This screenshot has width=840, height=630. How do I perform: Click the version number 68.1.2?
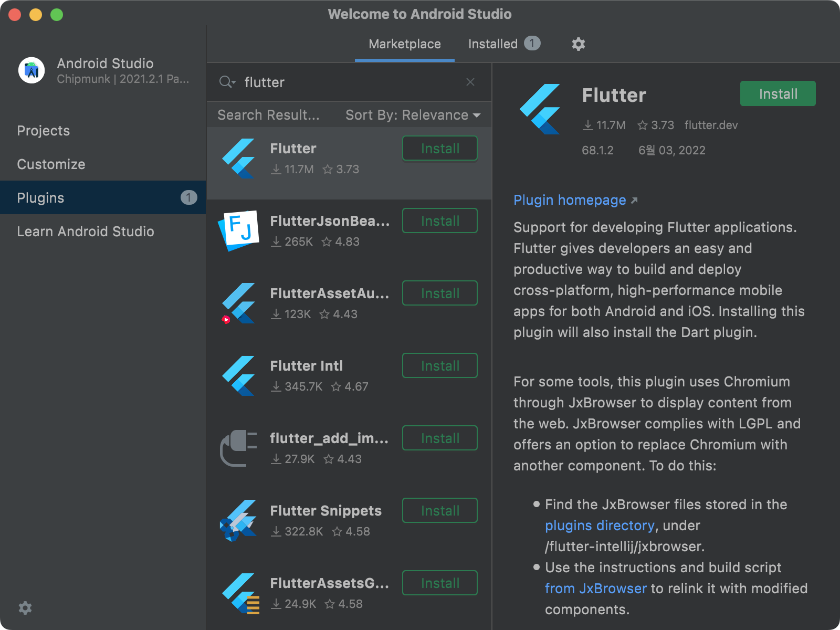[597, 150]
